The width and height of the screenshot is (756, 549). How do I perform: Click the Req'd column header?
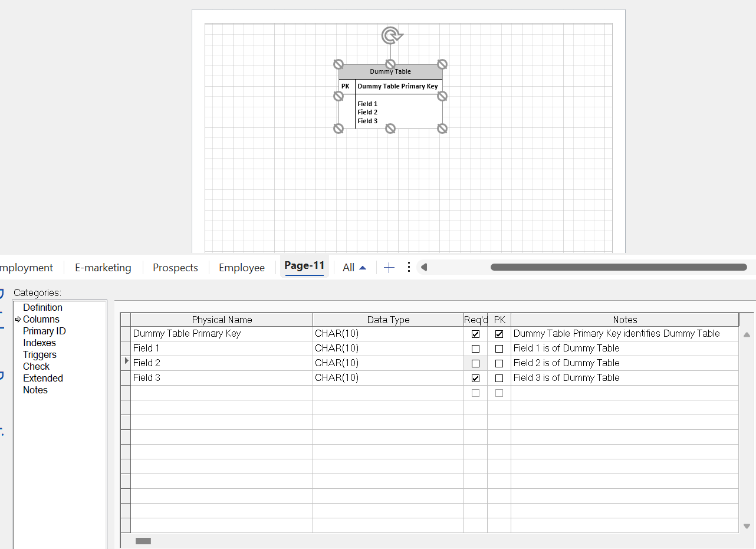click(476, 320)
